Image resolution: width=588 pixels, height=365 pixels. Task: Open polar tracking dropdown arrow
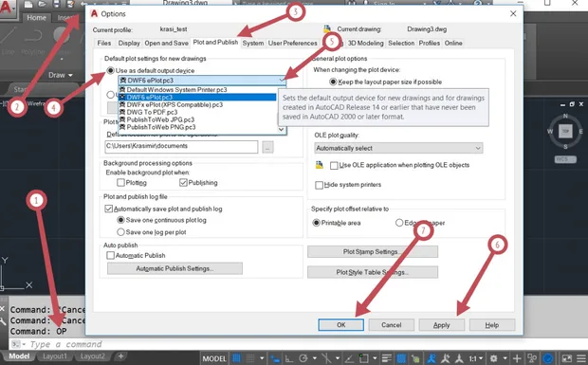click(x=315, y=358)
